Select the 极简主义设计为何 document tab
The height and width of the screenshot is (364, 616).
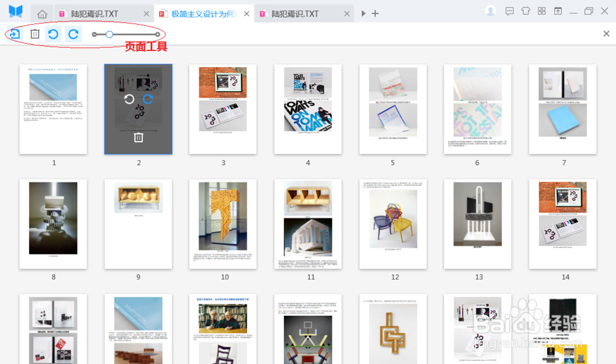pos(204,14)
